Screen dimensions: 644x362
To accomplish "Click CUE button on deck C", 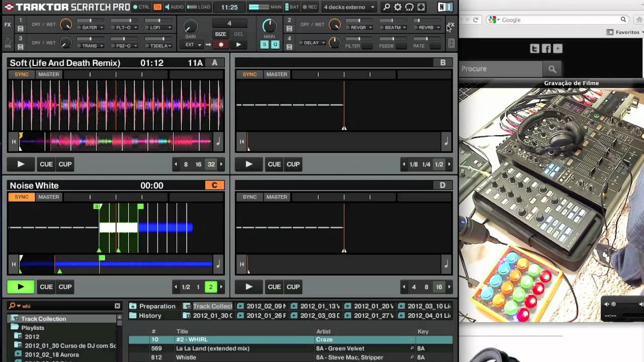I will (46, 287).
